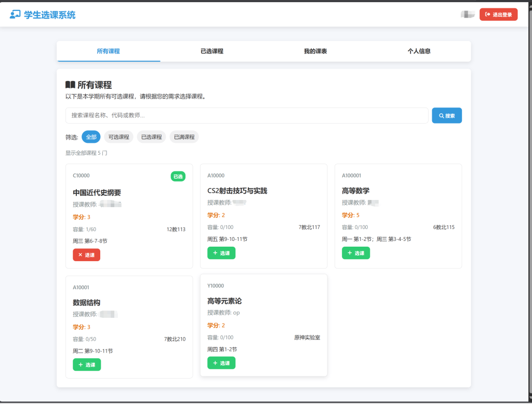The width and height of the screenshot is (532, 404).
Task: Enroll in CS2射击技巧与实践 course
Action: 221,253
